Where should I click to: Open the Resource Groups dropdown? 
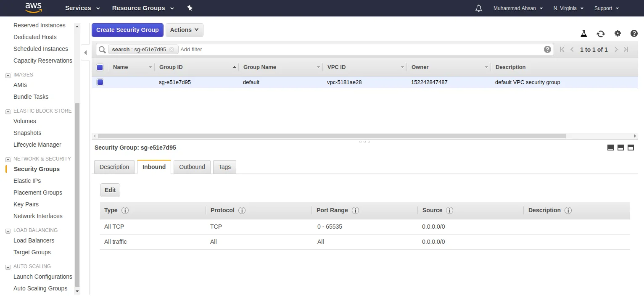[143, 8]
